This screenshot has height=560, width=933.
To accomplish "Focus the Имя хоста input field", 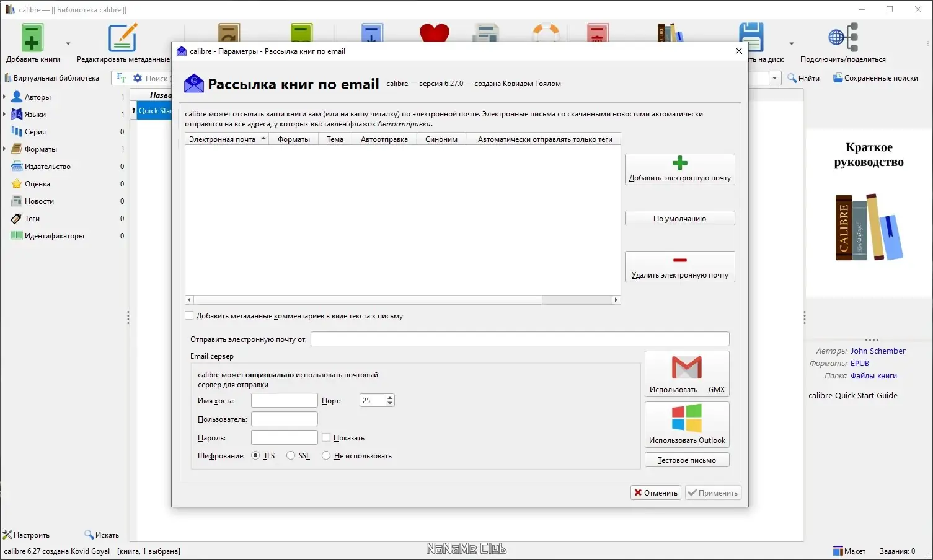I will (285, 401).
